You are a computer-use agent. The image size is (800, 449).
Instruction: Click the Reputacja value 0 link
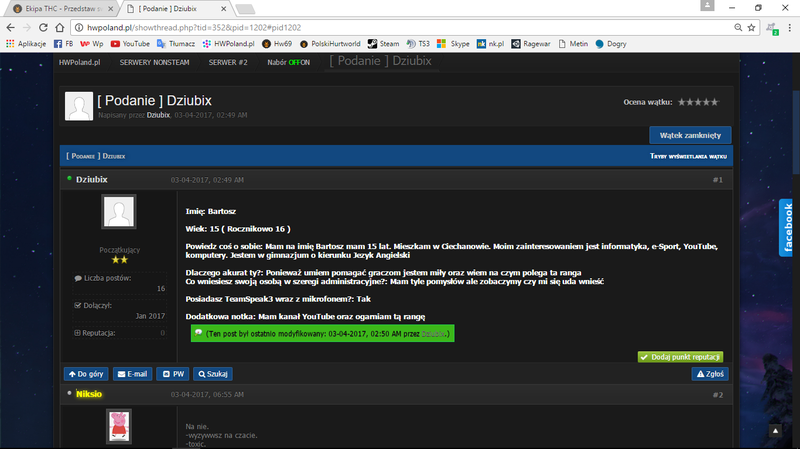pyautogui.click(x=163, y=333)
